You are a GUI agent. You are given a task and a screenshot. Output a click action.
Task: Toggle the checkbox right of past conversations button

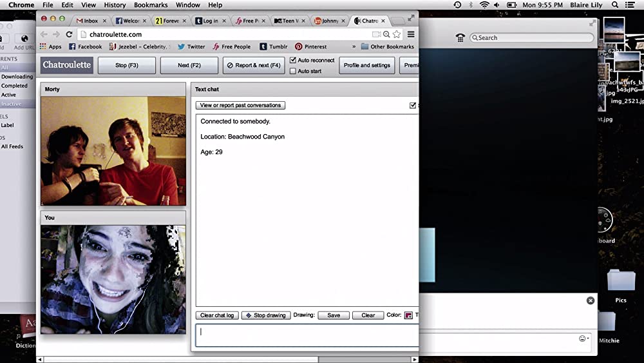coord(413,105)
